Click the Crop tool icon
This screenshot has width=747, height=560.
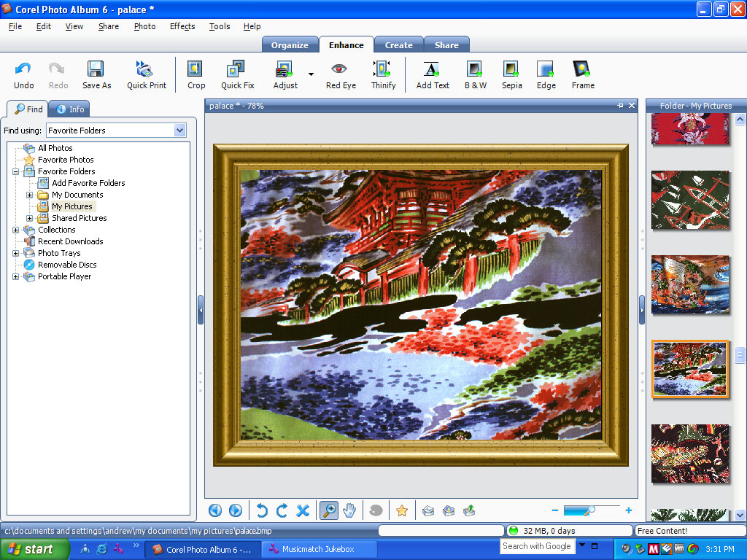pyautogui.click(x=196, y=74)
